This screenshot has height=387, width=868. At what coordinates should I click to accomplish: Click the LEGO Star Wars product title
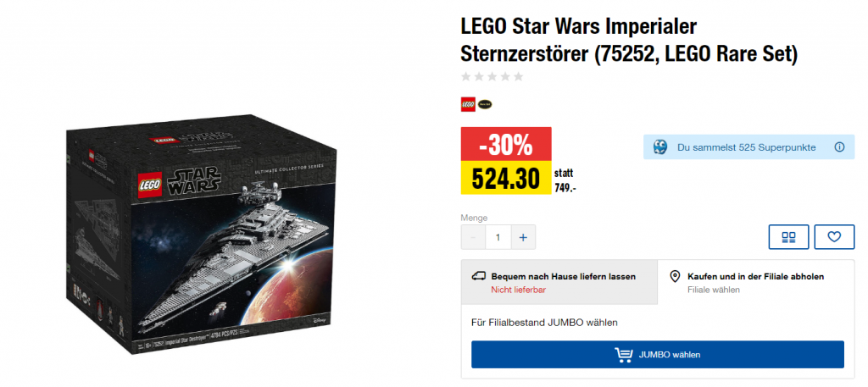[x=628, y=41]
